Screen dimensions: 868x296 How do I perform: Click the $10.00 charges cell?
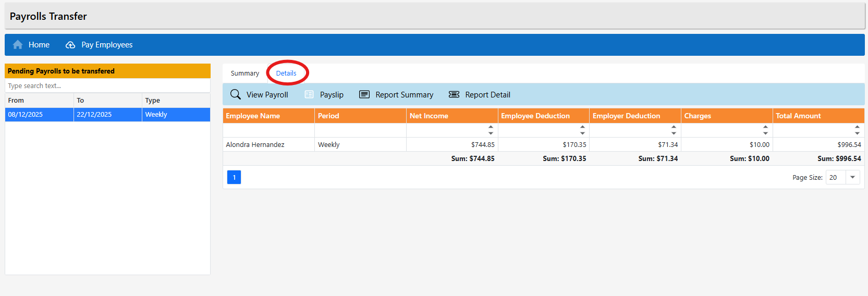click(727, 144)
